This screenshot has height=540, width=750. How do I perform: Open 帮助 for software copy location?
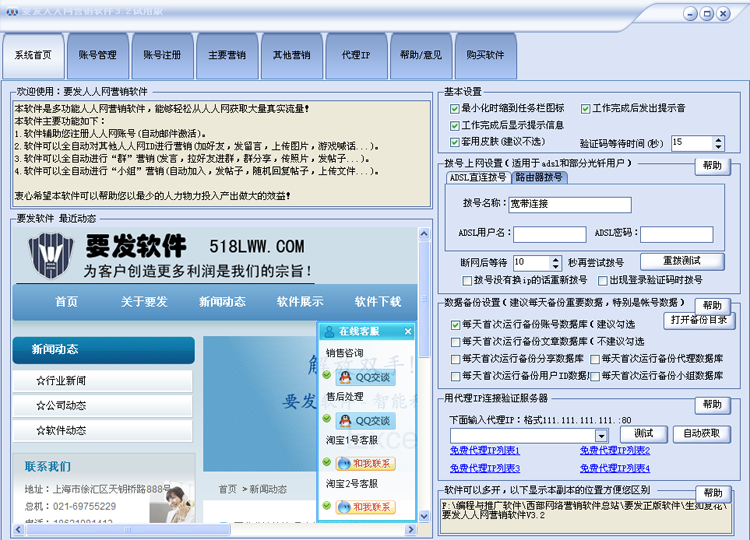pyautogui.click(x=713, y=493)
